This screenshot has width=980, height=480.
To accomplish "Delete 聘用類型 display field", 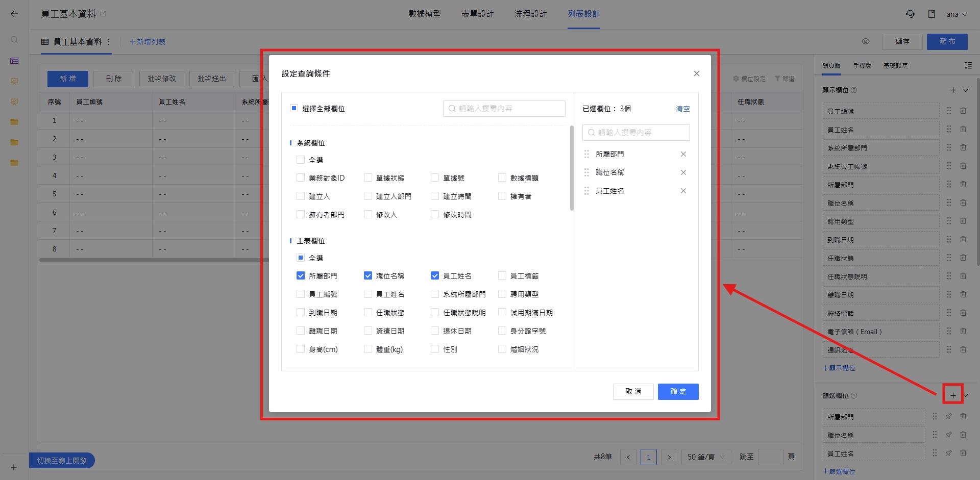I will [x=963, y=221].
